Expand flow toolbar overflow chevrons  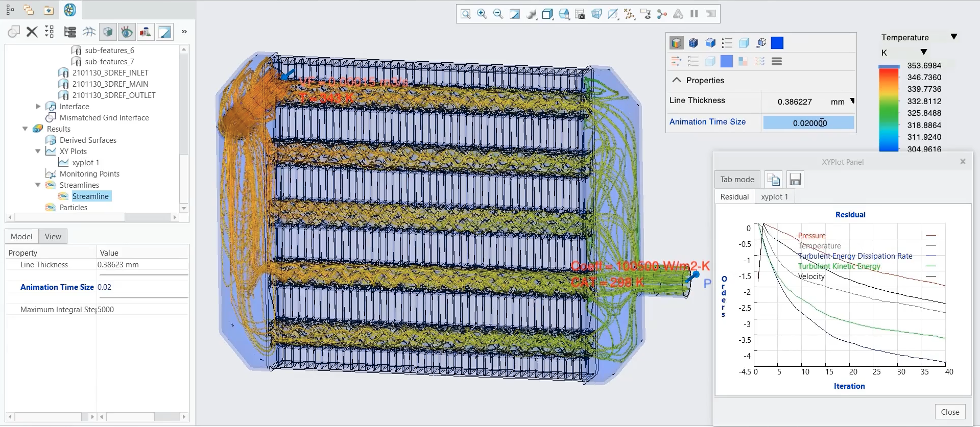coord(184,32)
